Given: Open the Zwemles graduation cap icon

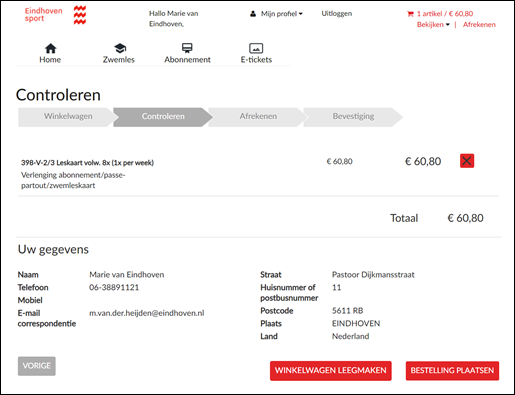Looking at the screenshot, I should point(120,48).
